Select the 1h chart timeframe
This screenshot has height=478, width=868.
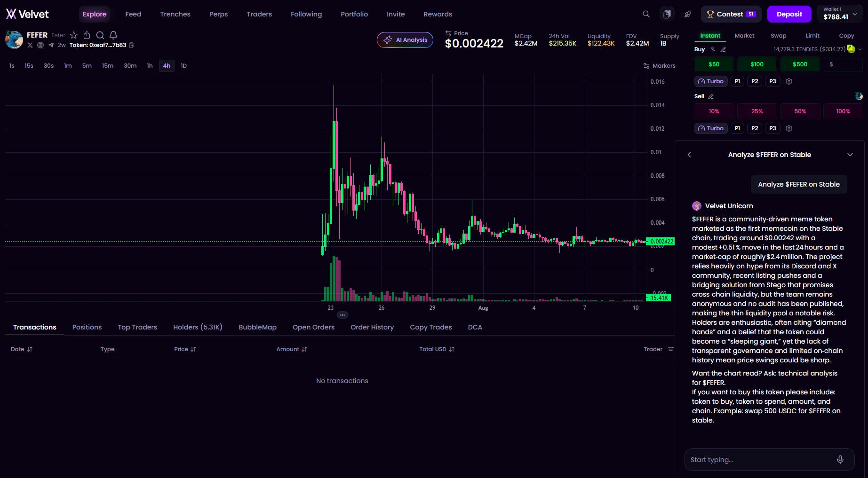coord(150,66)
